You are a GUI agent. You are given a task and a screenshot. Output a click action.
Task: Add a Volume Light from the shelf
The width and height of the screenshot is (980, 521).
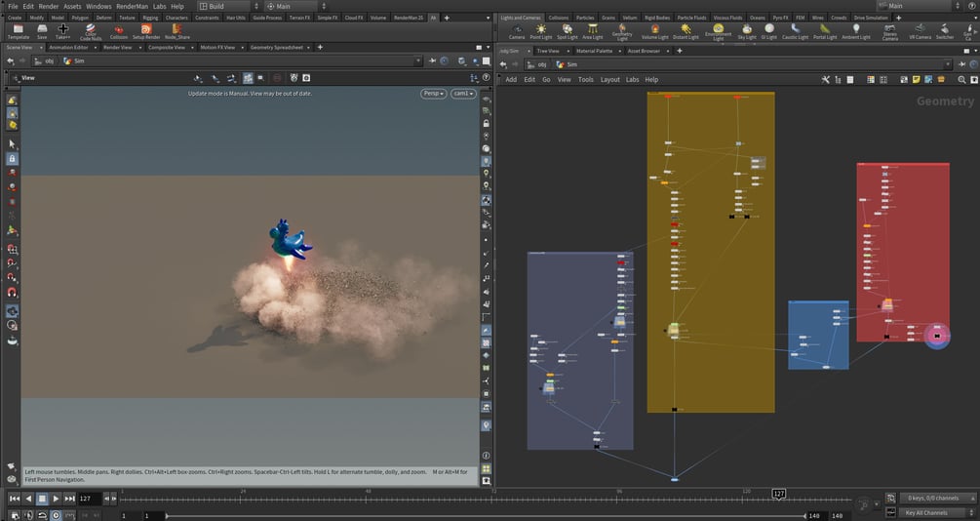coord(655,32)
